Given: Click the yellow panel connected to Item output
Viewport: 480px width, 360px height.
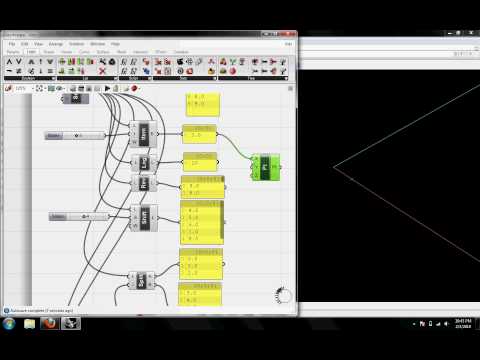Looking at the screenshot, I should [199, 134].
